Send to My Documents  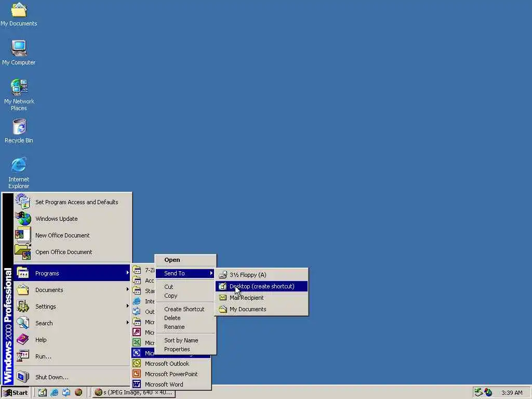262,309
